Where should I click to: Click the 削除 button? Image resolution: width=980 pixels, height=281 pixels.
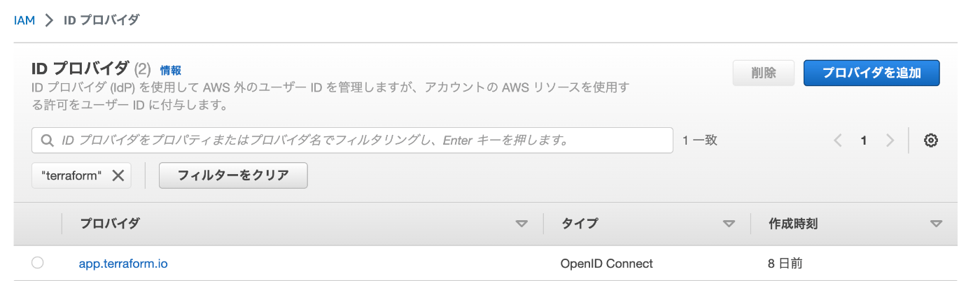tap(763, 73)
